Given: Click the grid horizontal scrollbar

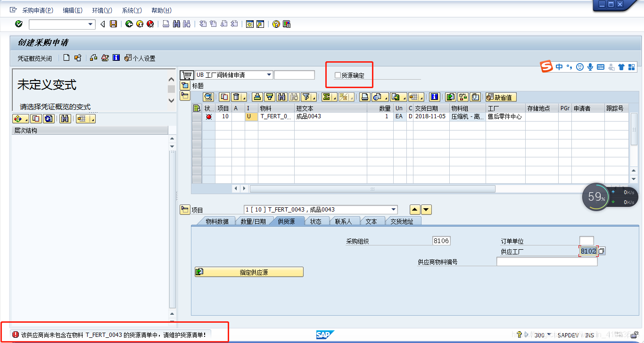Looking at the screenshot, I should coord(372,188).
